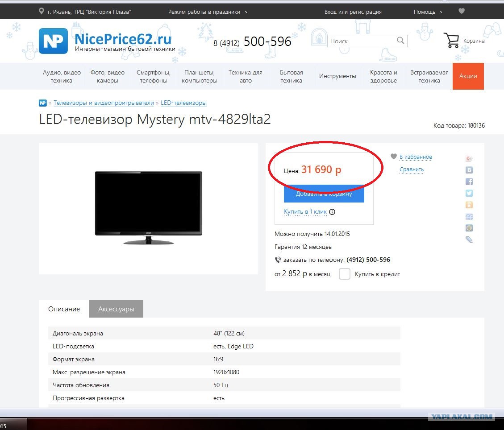This screenshot has height=430, width=504.
Task: Click the city 'г. Рязань, ТРЦ Виктория Плаза'
Action: (89, 12)
